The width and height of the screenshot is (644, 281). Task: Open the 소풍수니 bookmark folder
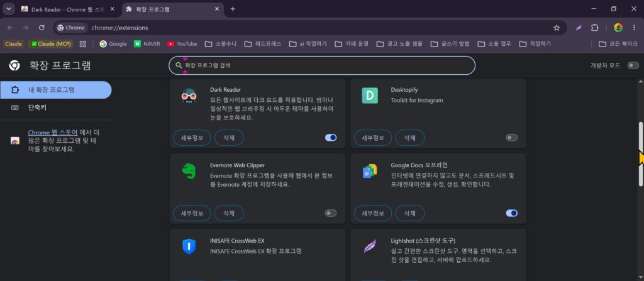(x=221, y=43)
